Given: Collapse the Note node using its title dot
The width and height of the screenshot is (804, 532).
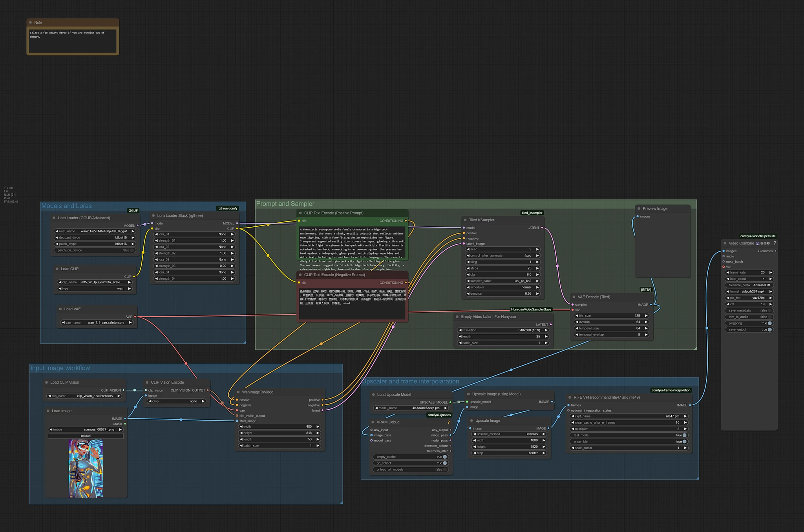Looking at the screenshot, I should [x=31, y=23].
